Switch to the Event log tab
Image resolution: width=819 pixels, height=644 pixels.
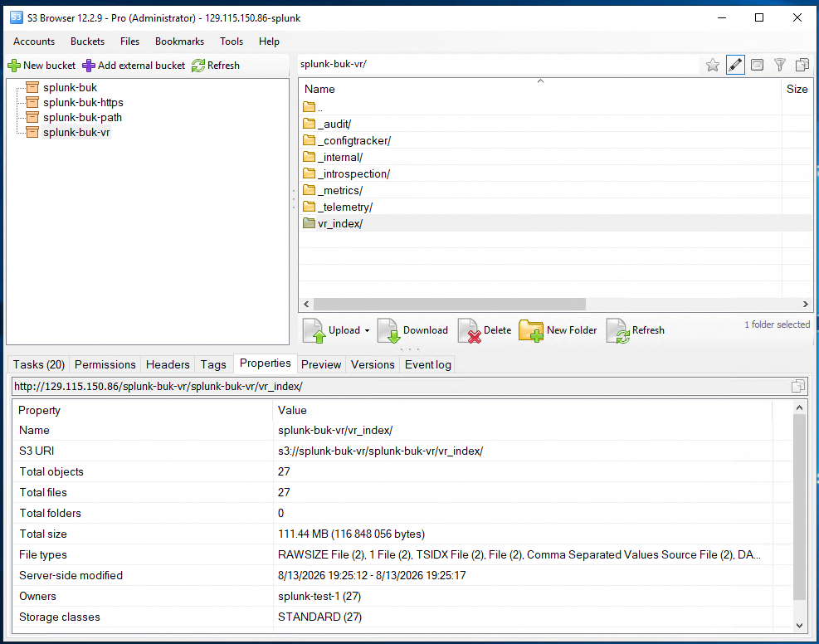pyautogui.click(x=428, y=364)
